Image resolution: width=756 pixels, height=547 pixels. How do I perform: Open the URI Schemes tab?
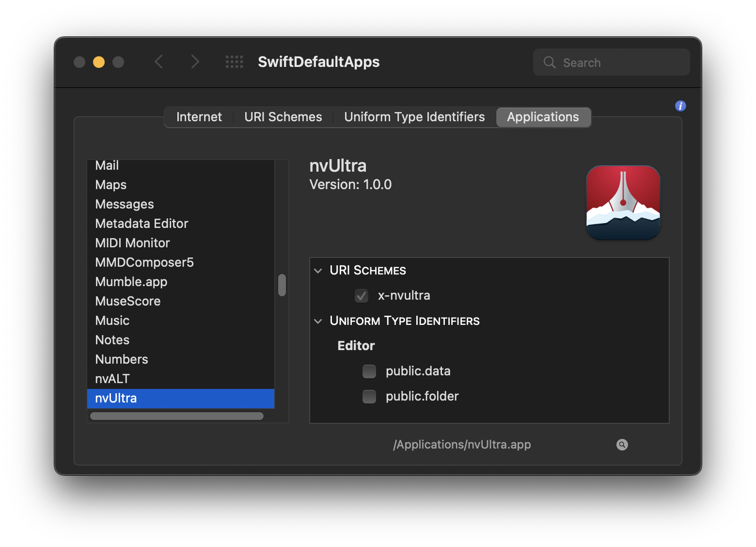click(283, 117)
